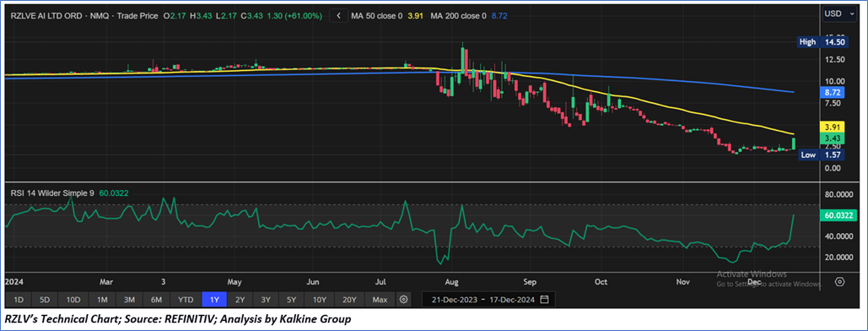Switch to the YTD range
Viewport: 868px width, 331px height.
(186, 300)
